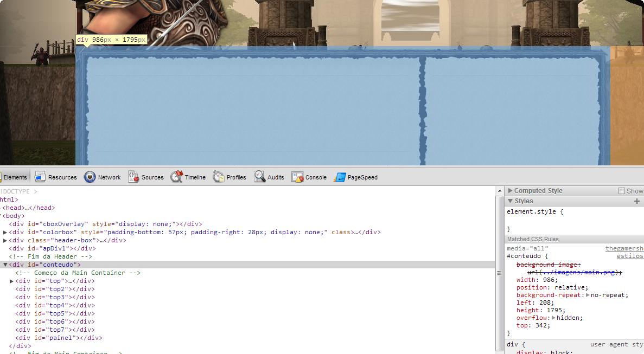The height and width of the screenshot is (354, 644).
Task: Expand the background-repeat shorthand triangle
Action: click(588, 295)
